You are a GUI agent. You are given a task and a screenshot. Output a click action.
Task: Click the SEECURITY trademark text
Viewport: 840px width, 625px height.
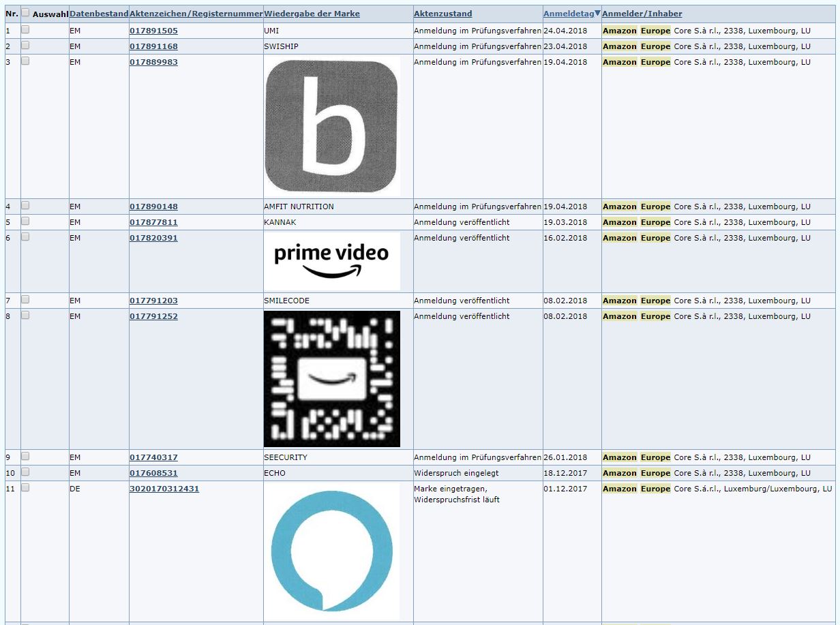(286, 457)
